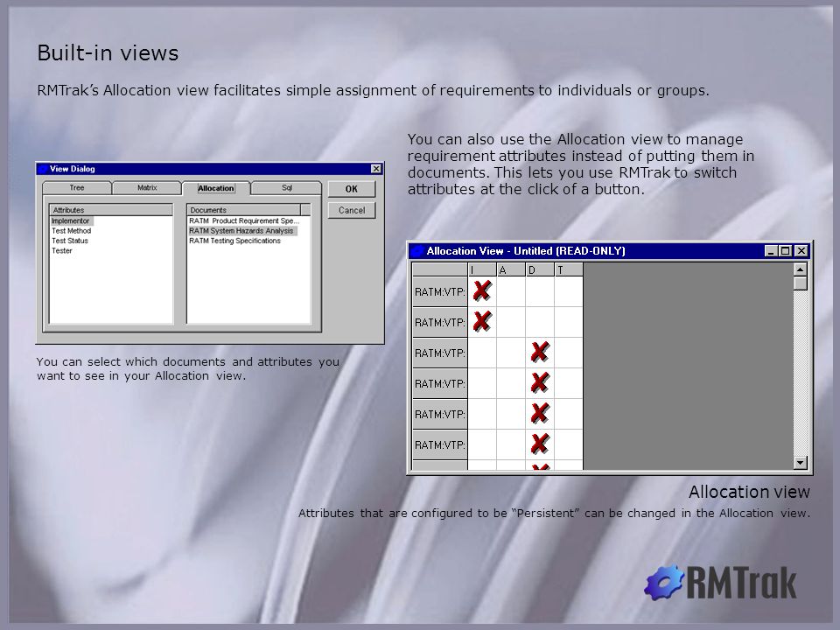The image size is (840, 630).
Task: Click the red X in the topmost grid row
Action: [x=482, y=290]
